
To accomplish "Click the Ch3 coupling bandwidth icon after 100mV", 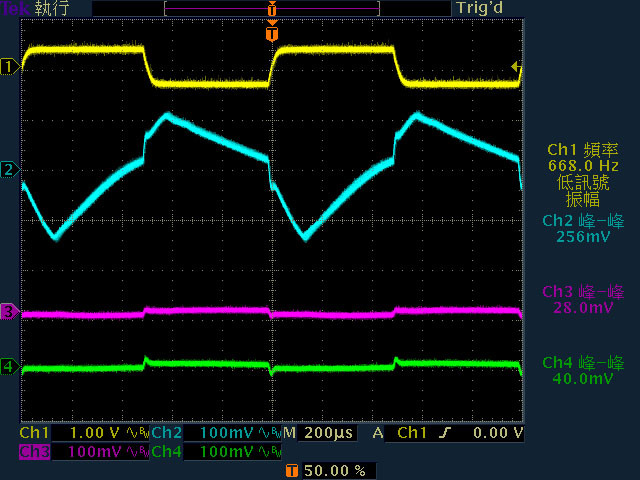I will (x=138, y=452).
